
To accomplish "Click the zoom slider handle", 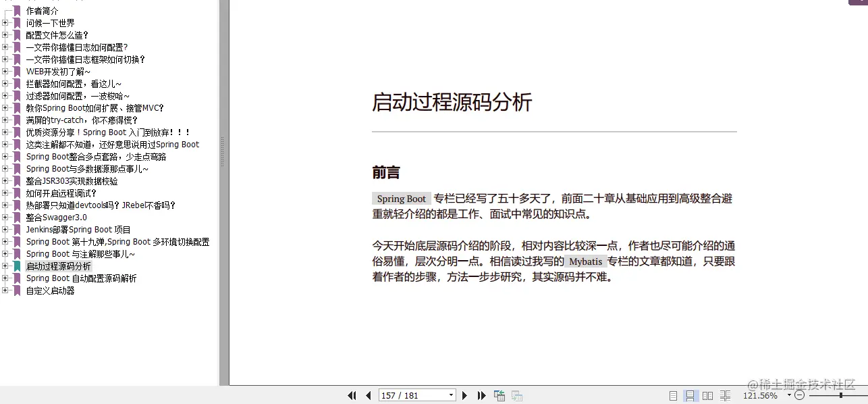I will click(x=841, y=395).
